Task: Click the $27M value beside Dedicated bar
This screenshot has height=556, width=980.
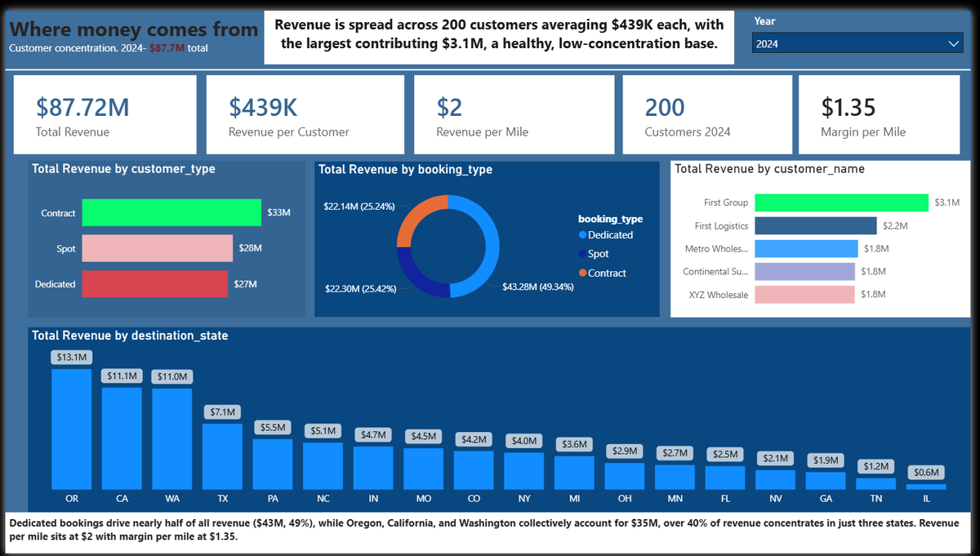Action: (x=245, y=284)
